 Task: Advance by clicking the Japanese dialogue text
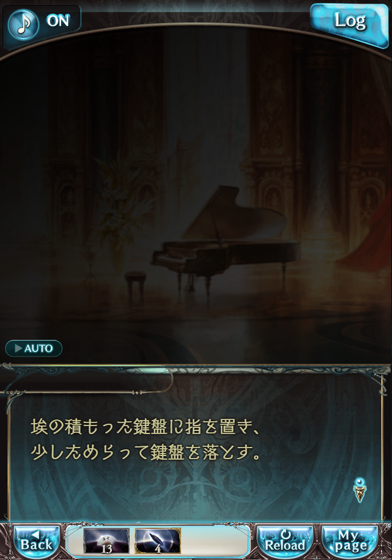click(146, 440)
